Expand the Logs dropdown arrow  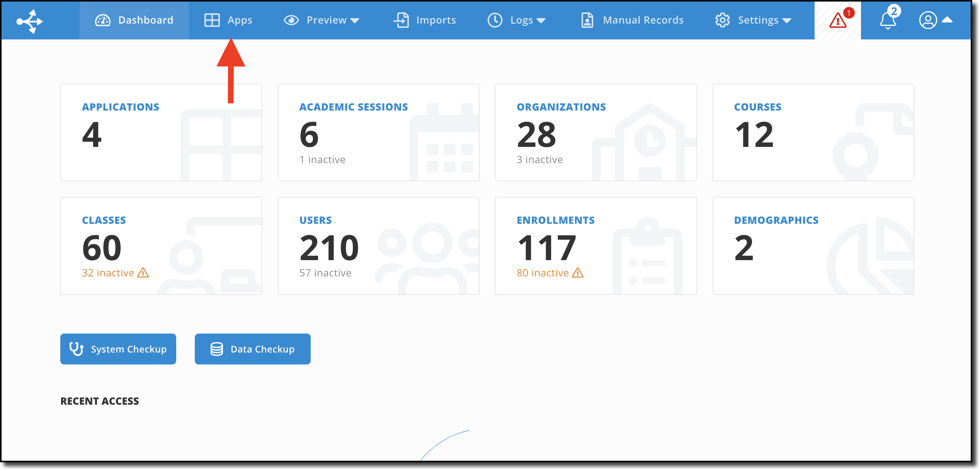coord(541,21)
